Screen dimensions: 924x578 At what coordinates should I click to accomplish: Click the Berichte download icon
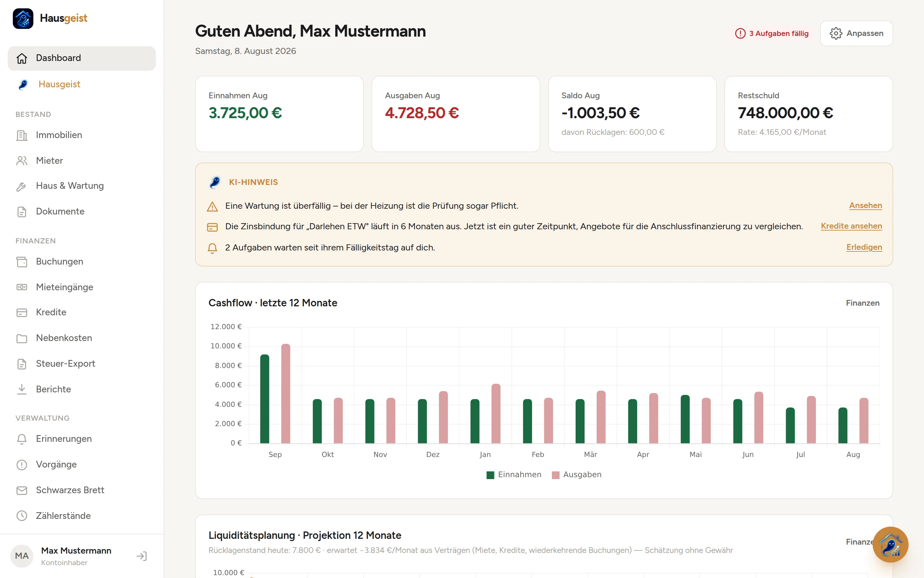pos(22,389)
